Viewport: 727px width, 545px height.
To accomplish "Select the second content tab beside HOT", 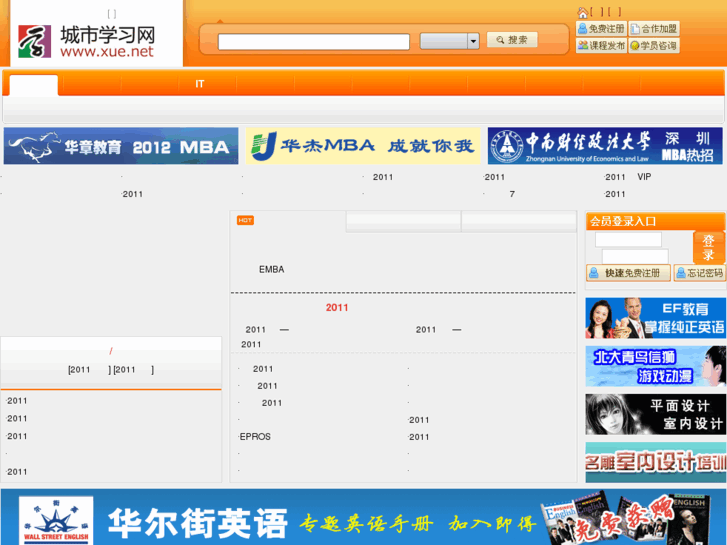I will pos(403,221).
